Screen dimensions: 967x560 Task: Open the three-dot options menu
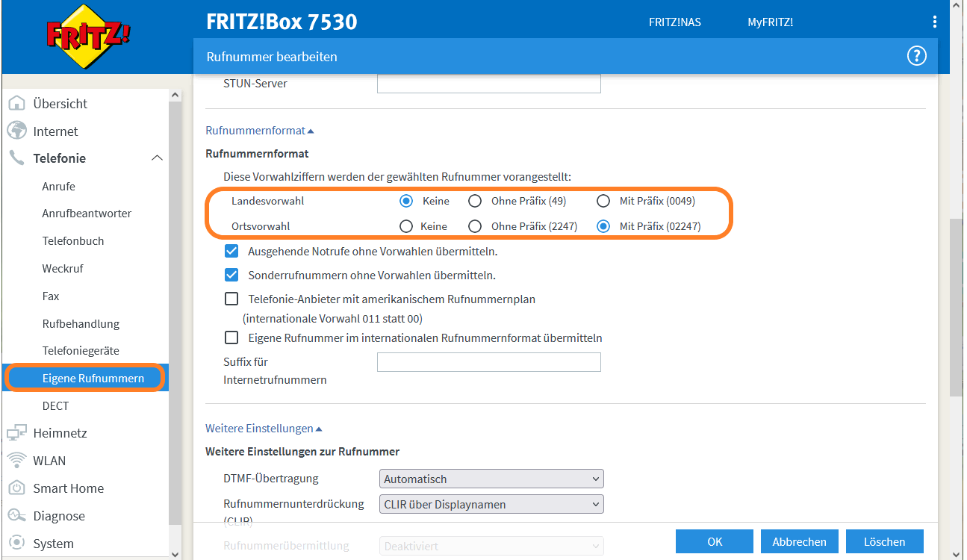pos(934,22)
